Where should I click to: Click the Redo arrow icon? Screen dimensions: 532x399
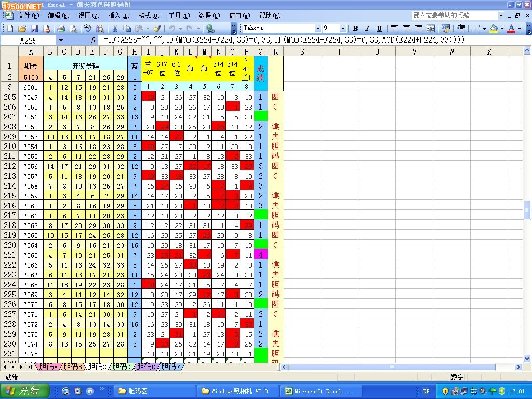click(x=189, y=29)
